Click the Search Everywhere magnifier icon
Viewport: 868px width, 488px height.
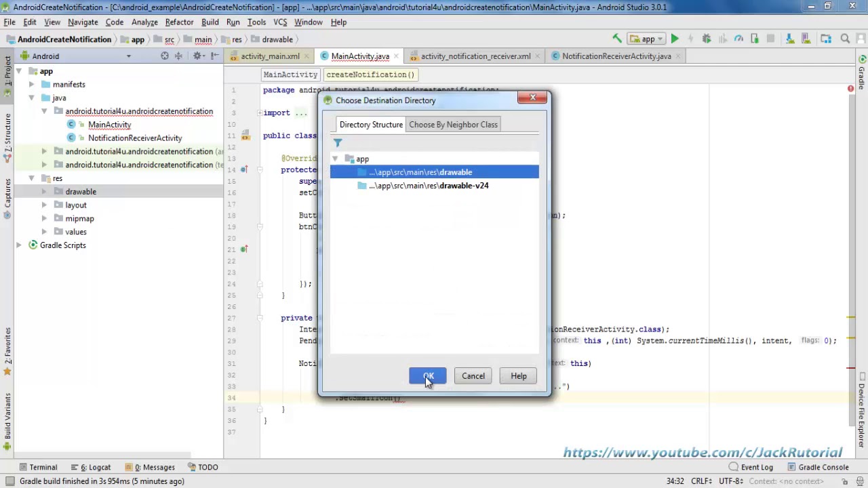[845, 39]
